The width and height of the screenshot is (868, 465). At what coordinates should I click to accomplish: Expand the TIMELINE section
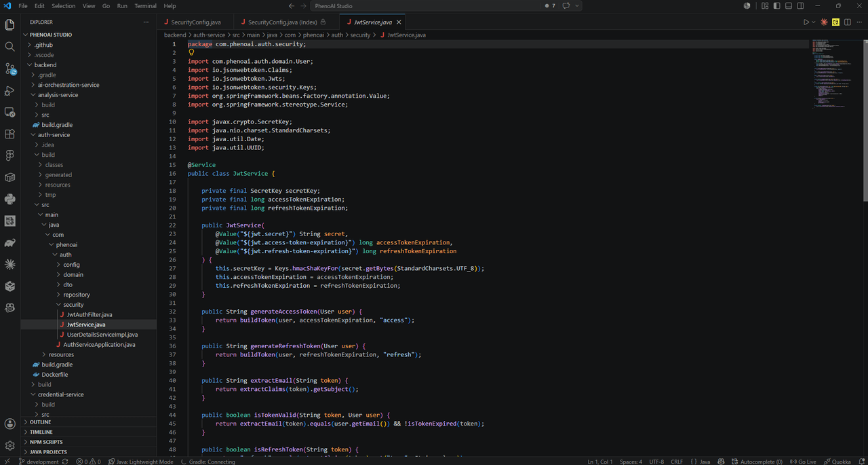click(89, 432)
